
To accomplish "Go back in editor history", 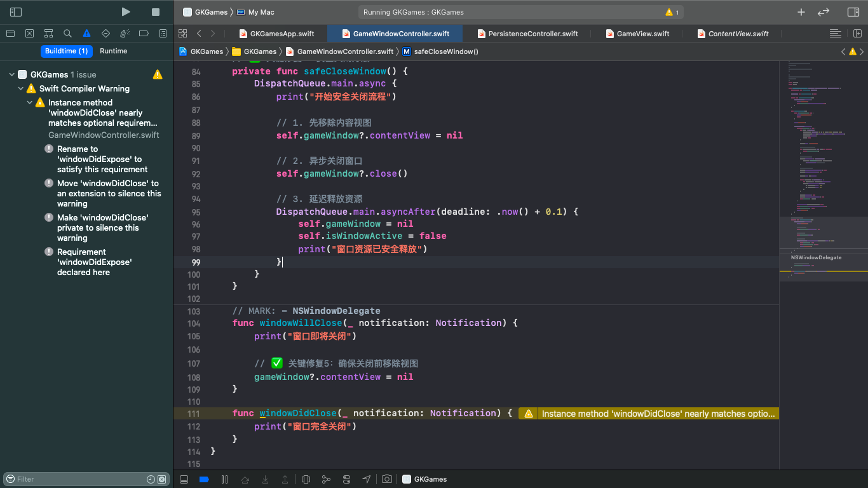I will click(199, 34).
